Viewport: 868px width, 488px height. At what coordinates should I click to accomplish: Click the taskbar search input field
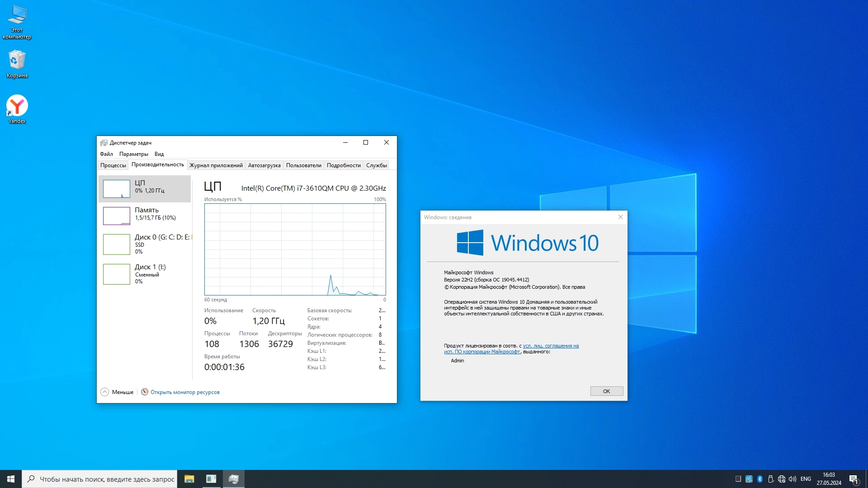click(x=106, y=479)
